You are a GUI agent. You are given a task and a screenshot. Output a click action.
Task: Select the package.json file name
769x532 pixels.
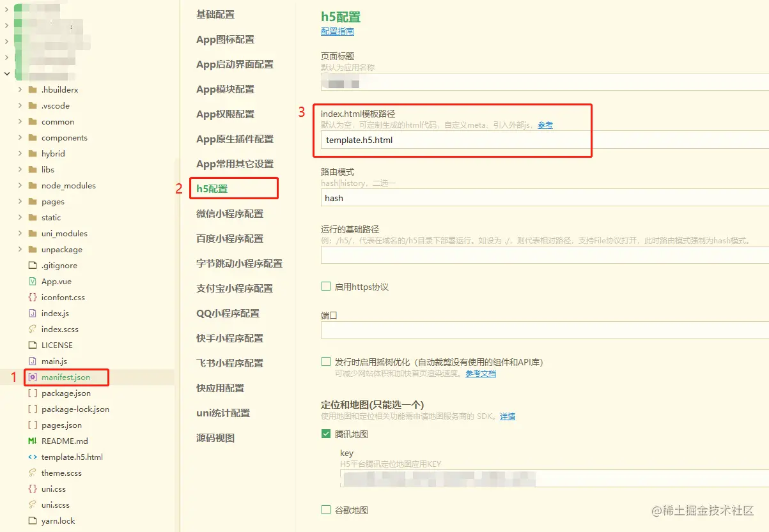[66, 393]
